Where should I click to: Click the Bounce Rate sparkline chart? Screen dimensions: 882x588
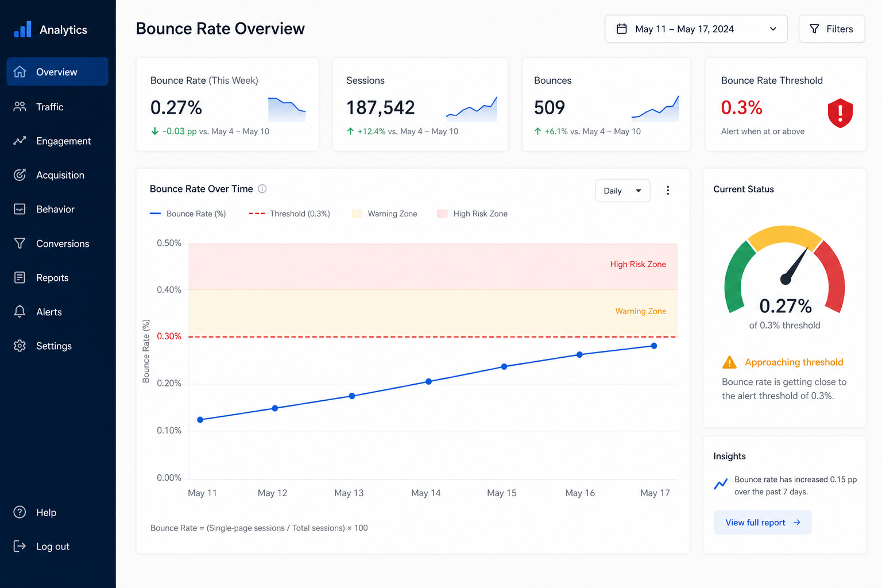pyautogui.click(x=287, y=109)
